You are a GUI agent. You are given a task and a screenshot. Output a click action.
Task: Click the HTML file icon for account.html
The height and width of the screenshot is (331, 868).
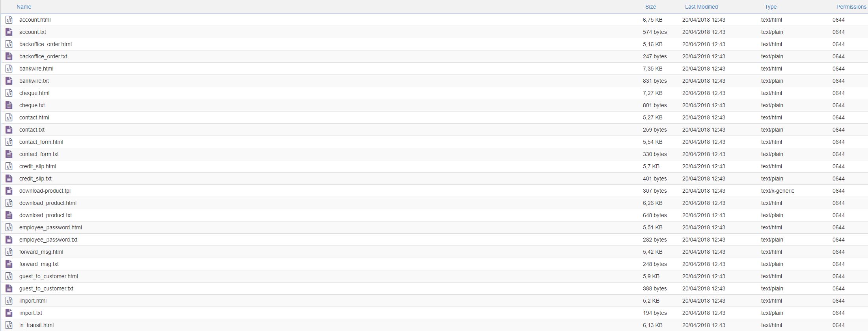9,20
